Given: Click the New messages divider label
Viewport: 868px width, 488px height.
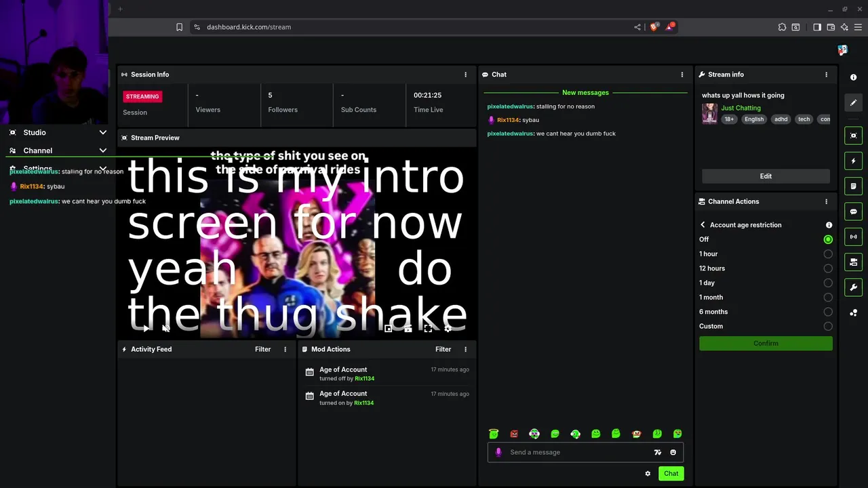Looking at the screenshot, I should tap(585, 93).
